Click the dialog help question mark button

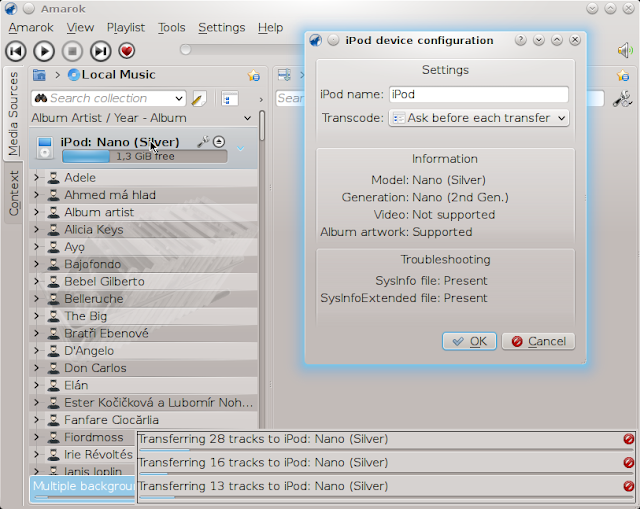coord(520,40)
